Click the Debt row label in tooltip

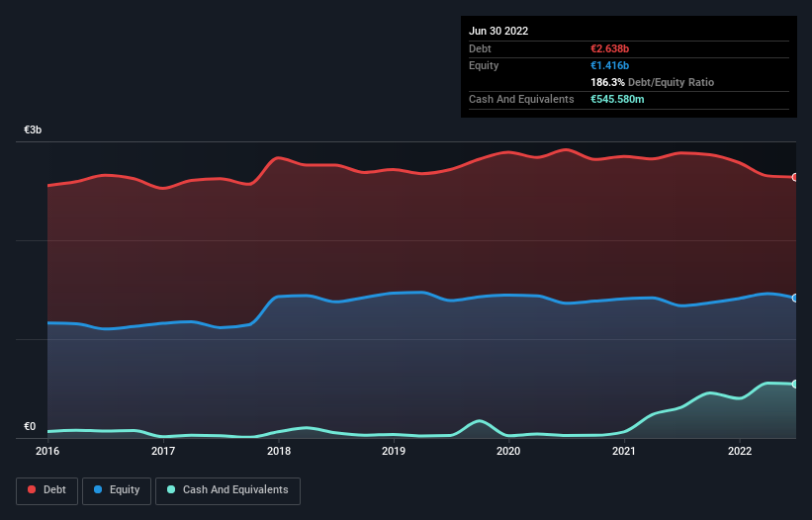click(x=480, y=48)
